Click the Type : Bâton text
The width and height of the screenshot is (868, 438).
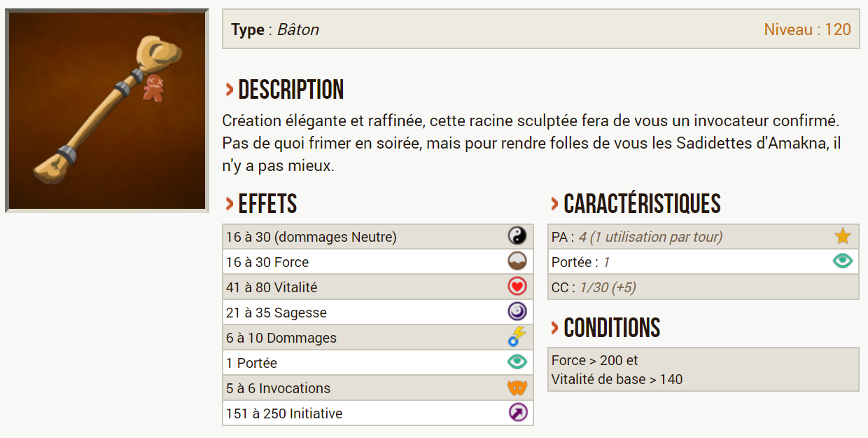pos(275,29)
